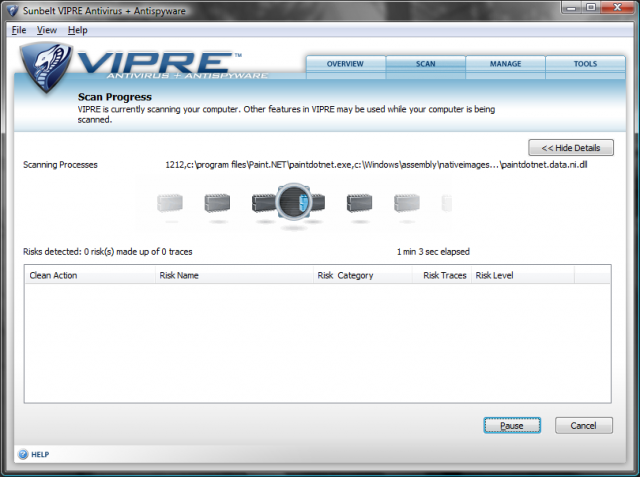The image size is (640, 477).
Task: Sort by Risk Traces column
Action: click(x=442, y=275)
